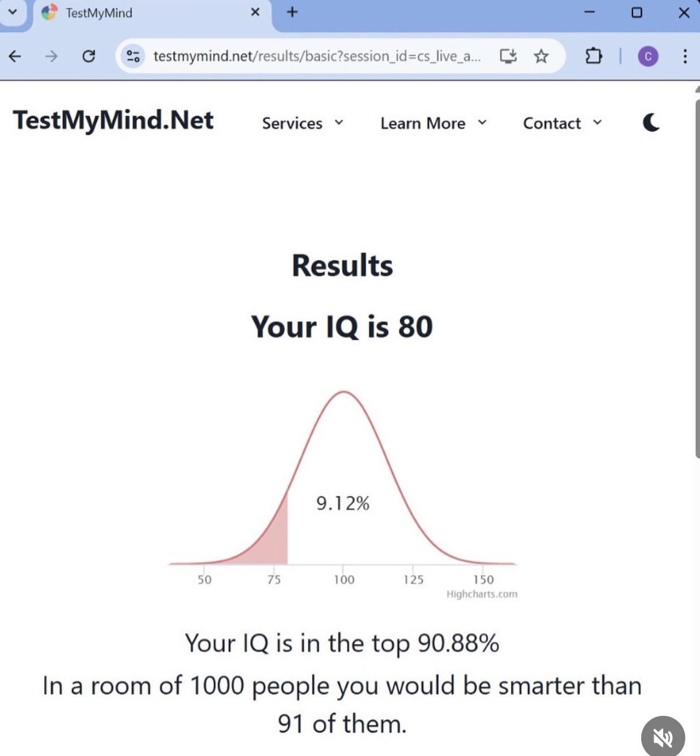This screenshot has width=700, height=756.
Task: Expand the Learn More dropdown menu
Action: point(433,123)
